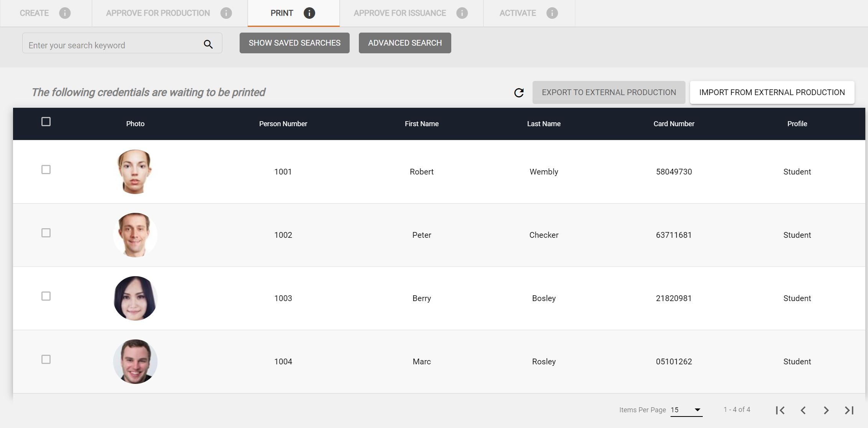Screen dimensions: 868x428
Task: Click info icon beside Approve For Production
Action: pos(226,13)
